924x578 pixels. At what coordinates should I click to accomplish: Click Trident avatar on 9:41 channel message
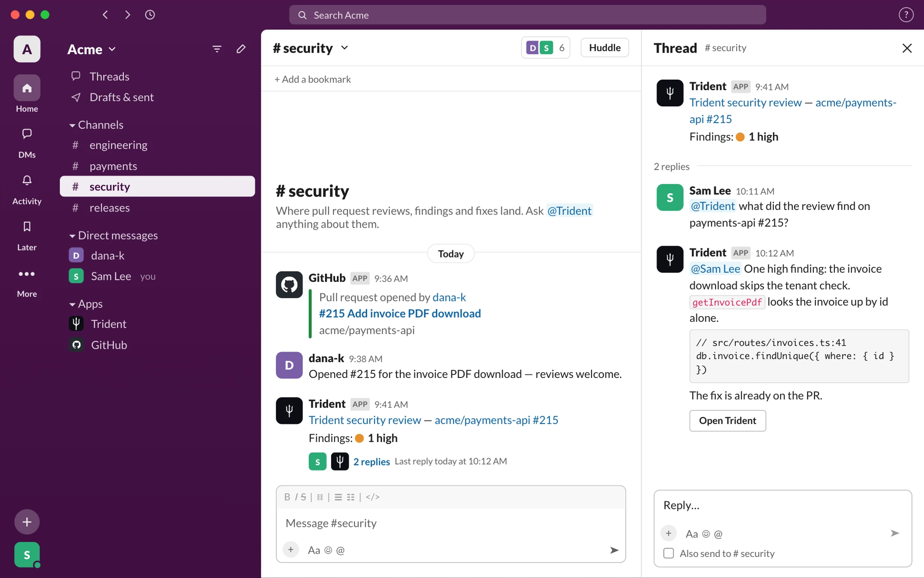(289, 410)
